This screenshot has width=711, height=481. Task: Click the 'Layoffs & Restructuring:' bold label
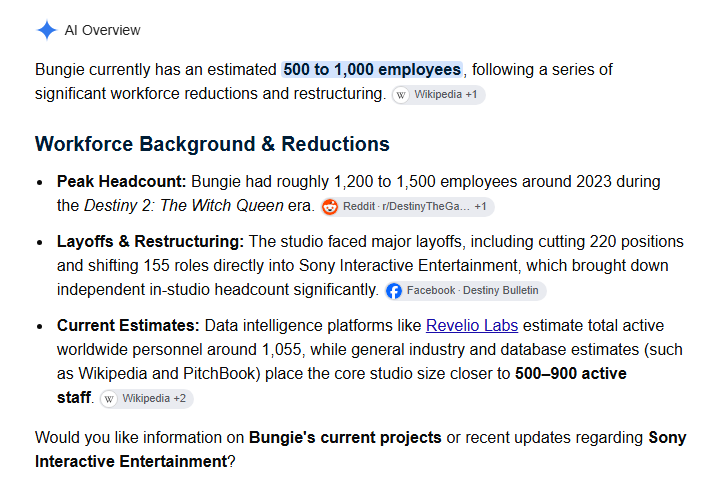150,242
